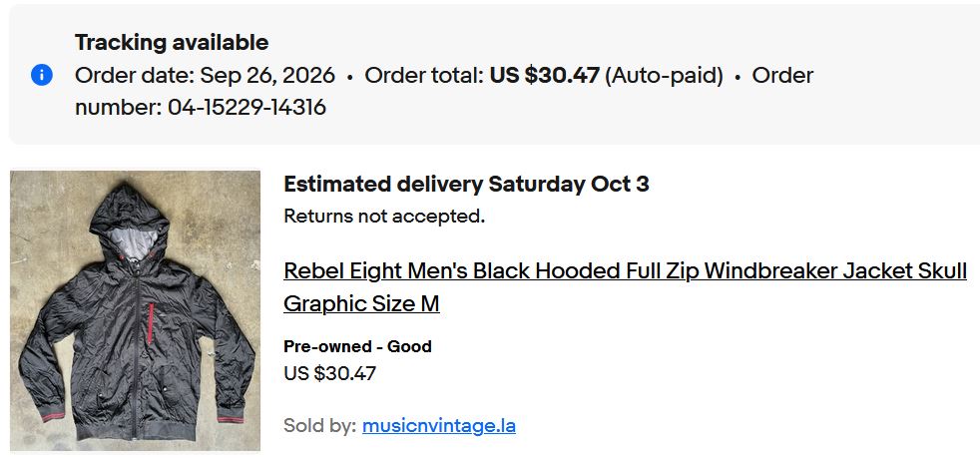The width and height of the screenshot is (980, 458).
Task: Click the Graphic Size M line of title
Action: click(x=361, y=304)
